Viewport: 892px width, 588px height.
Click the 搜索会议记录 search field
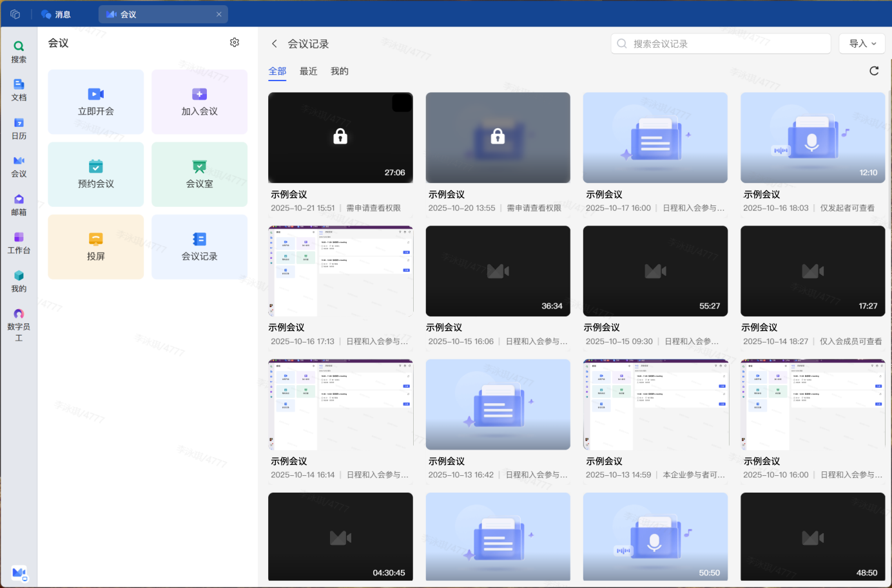pyautogui.click(x=721, y=44)
